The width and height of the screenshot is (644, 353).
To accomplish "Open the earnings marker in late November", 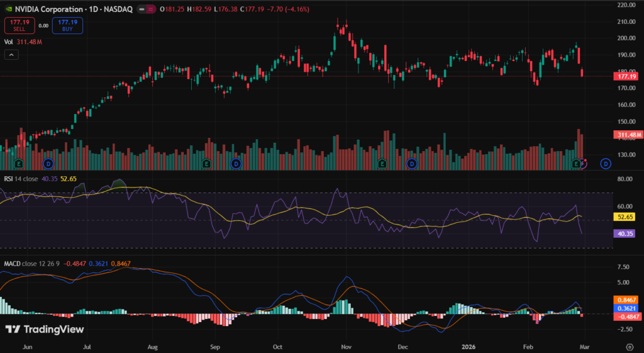I will [381, 164].
